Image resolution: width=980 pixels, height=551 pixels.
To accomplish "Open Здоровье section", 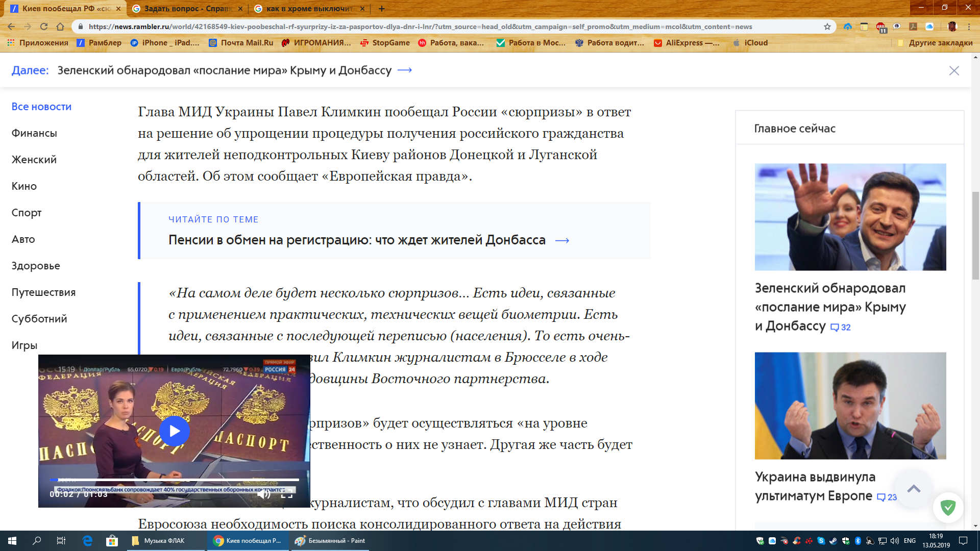I will (36, 266).
